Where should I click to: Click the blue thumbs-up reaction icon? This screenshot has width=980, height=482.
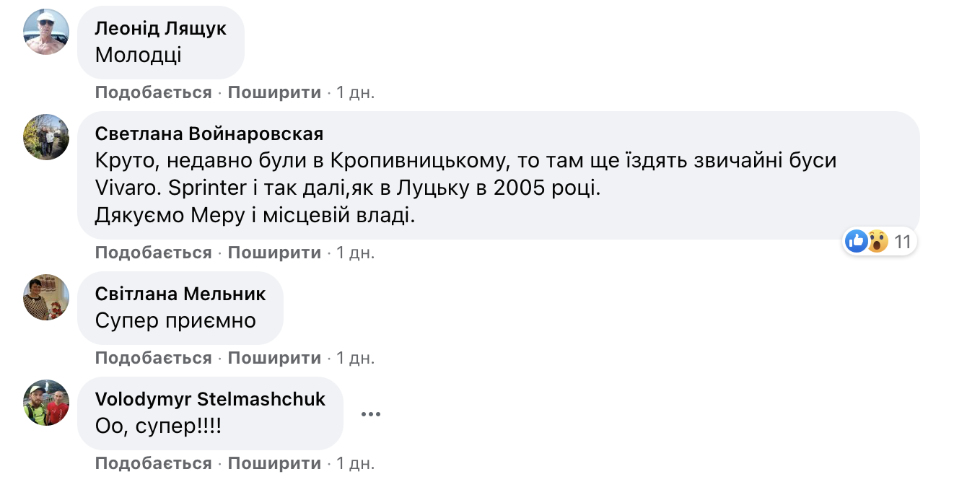(x=857, y=241)
